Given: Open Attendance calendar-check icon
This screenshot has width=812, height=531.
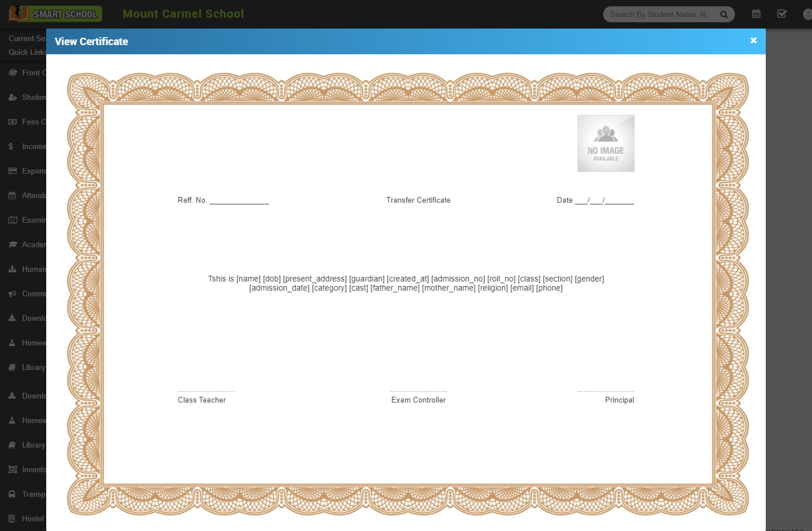Looking at the screenshot, I should tap(13, 196).
